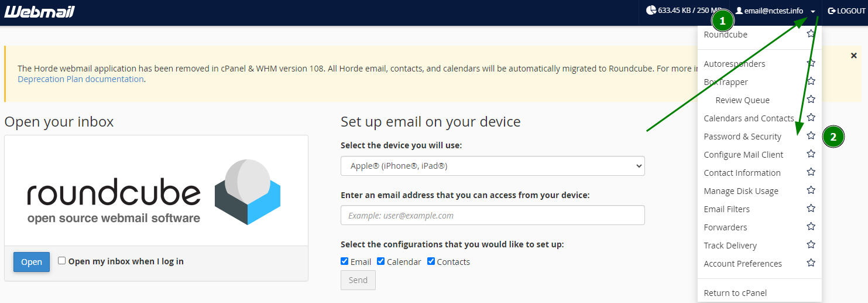868x303 pixels.
Task: Click the blue Open inbox button
Action: (x=32, y=262)
